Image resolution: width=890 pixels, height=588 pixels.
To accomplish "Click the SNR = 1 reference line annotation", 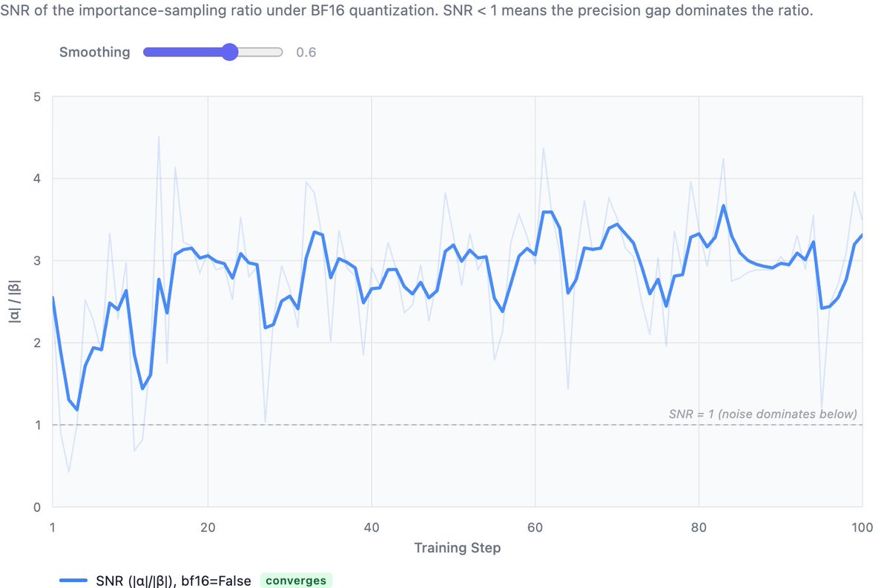I will pyautogui.click(x=762, y=414).
